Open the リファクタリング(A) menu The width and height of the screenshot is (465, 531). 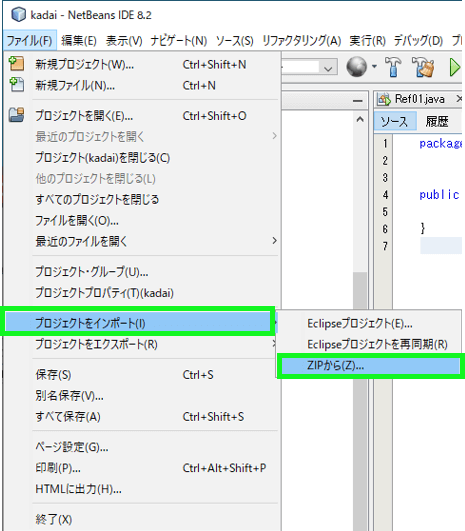point(301,41)
